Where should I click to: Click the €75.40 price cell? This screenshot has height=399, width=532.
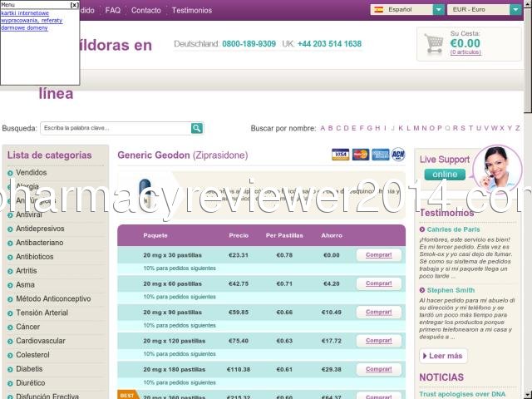pos(239,341)
